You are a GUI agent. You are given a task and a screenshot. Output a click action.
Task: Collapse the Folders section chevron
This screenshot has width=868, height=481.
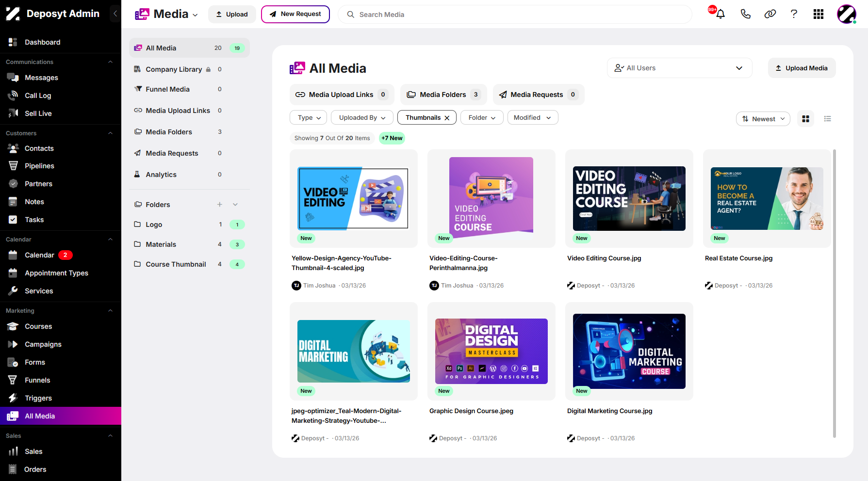(x=235, y=205)
